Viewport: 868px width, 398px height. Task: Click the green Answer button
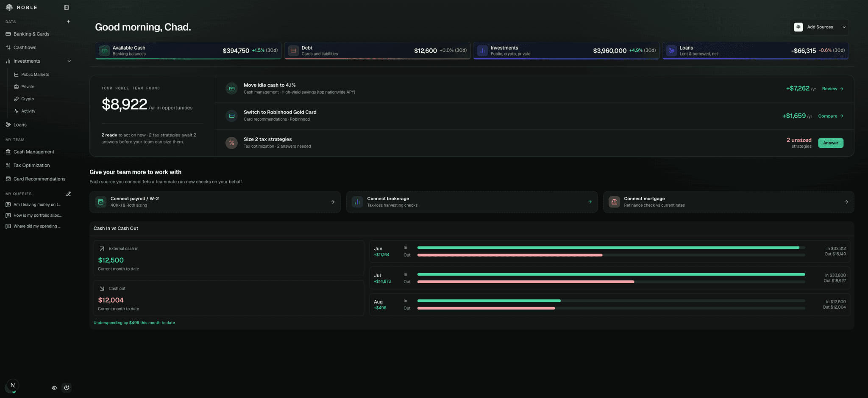point(830,143)
